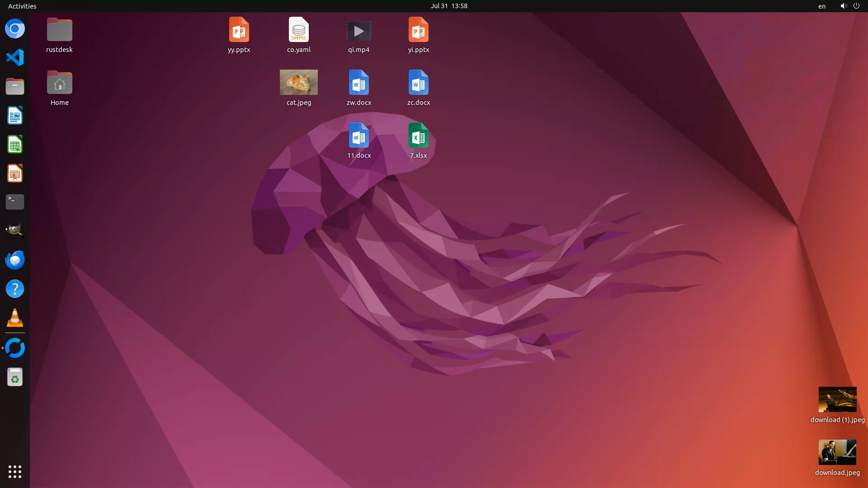The width and height of the screenshot is (868, 488).
Task: Open LibreOffice Impress dock icon
Action: click(x=15, y=174)
